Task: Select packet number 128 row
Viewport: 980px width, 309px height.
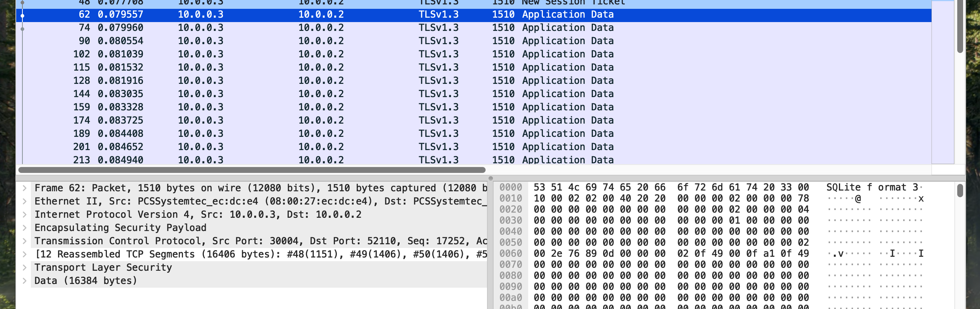Action: 473,81
